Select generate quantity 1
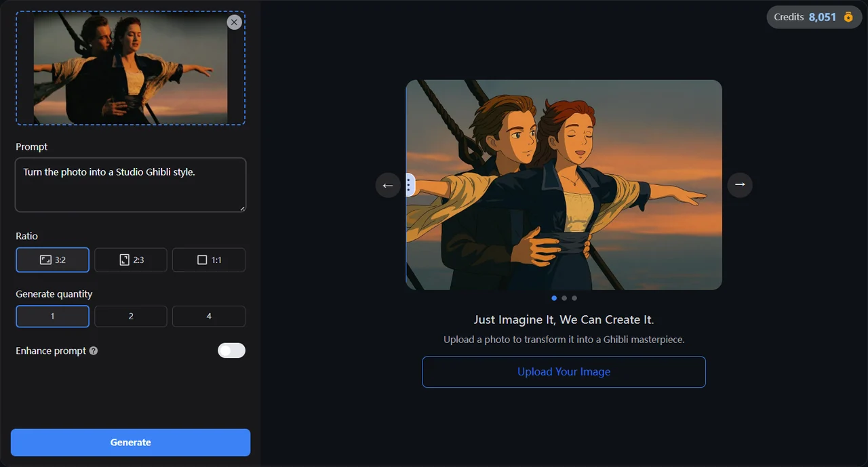The image size is (868, 467). pyautogui.click(x=52, y=316)
